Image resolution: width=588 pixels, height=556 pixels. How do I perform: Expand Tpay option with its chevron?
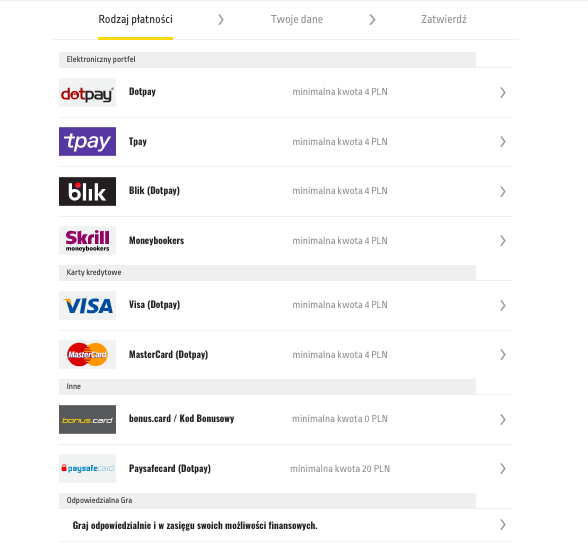click(x=503, y=141)
